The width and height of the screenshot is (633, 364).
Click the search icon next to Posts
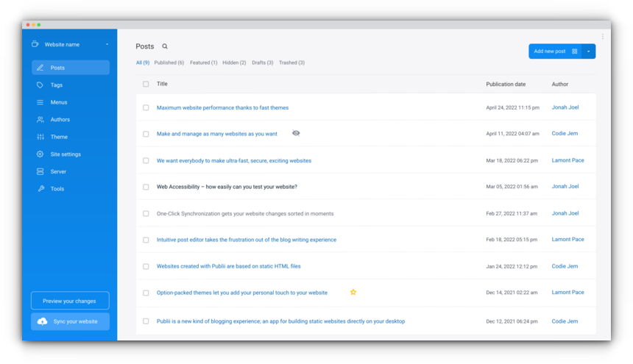coord(165,46)
